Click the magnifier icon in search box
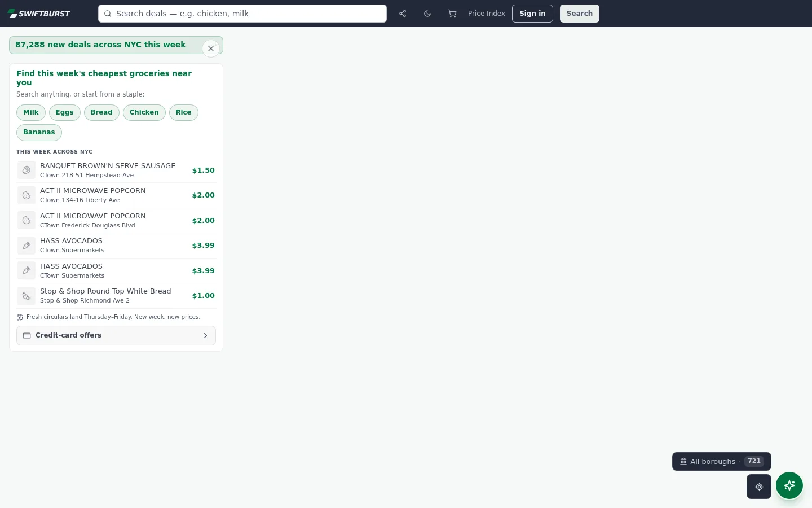 click(x=108, y=14)
